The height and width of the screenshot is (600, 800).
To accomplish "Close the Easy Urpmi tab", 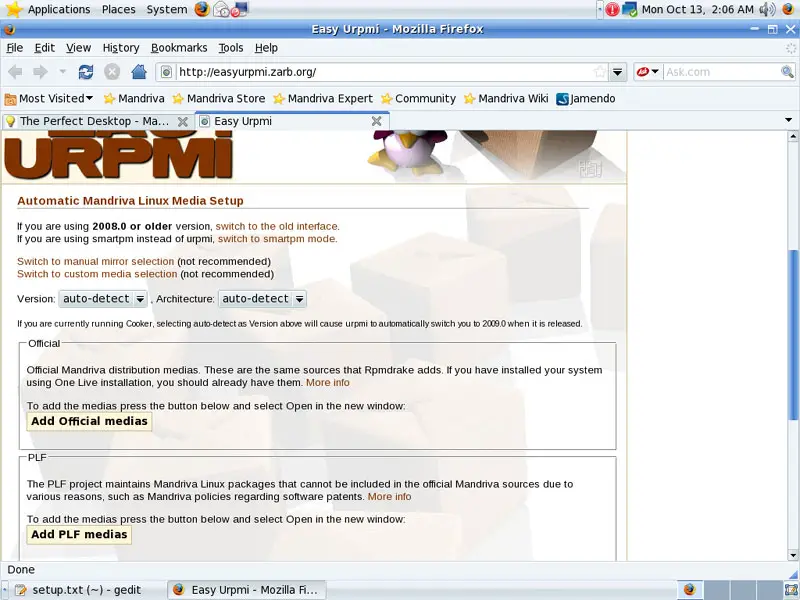I will tap(377, 121).
